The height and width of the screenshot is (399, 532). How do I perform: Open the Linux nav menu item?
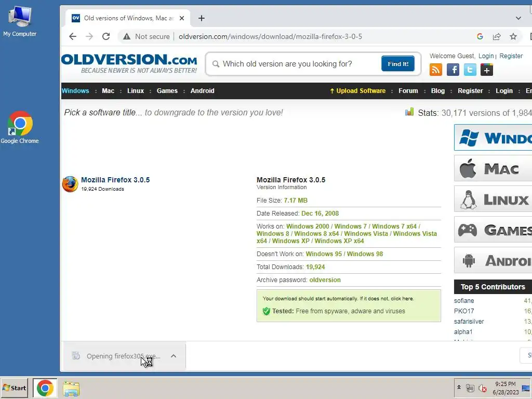(136, 90)
